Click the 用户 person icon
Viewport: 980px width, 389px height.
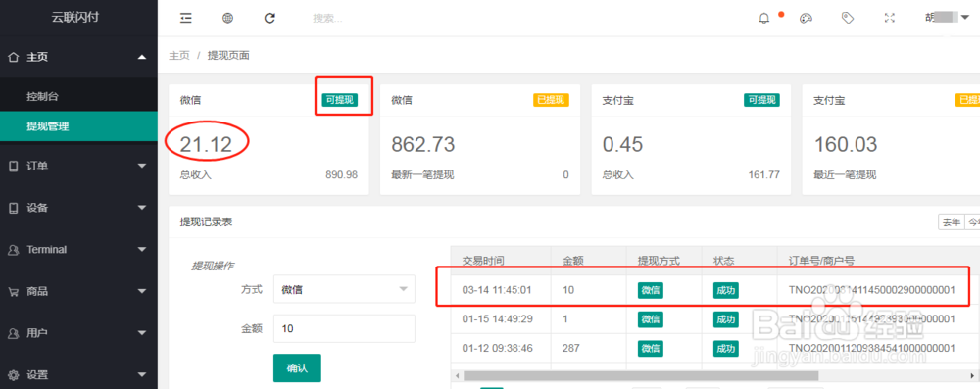click(13, 333)
